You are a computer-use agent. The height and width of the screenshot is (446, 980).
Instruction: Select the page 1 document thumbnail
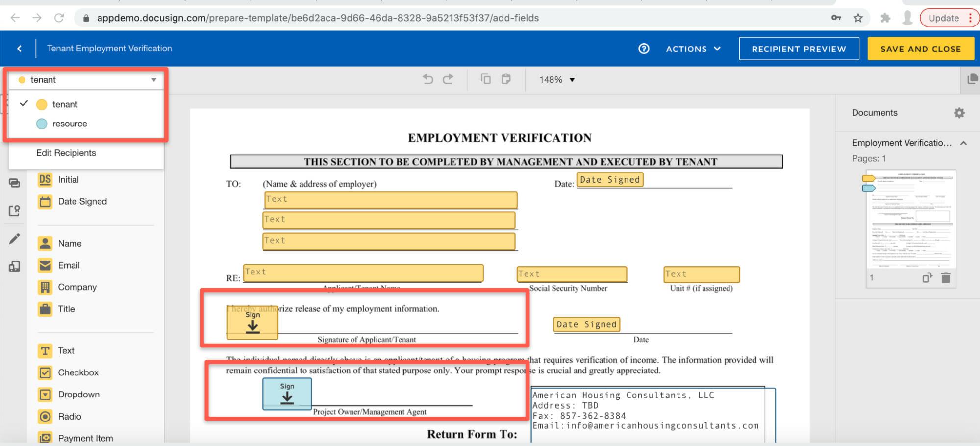click(x=910, y=221)
